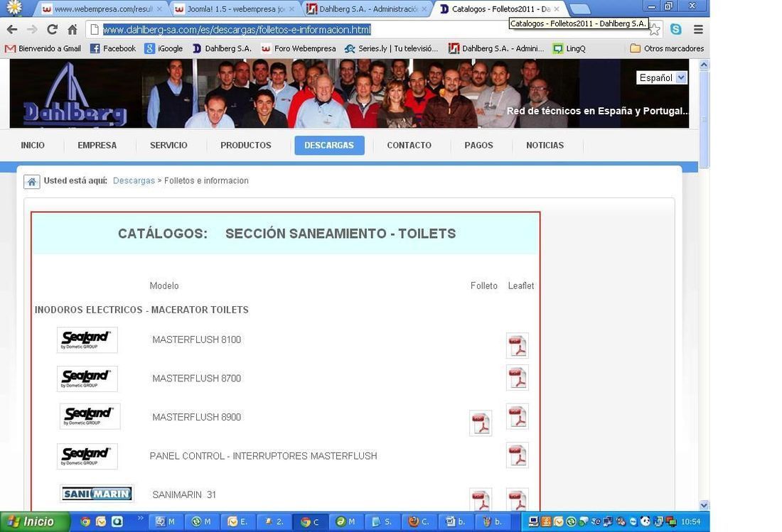The height and width of the screenshot is (532, 782).
Task: Click the breadcrumb home icon
Action: point(31,182)
